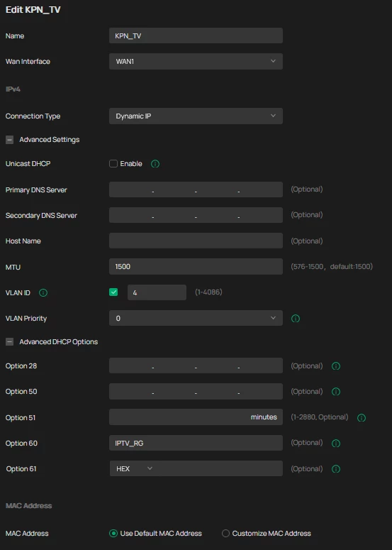Screen dimensions: 392x550
Task: Click info icon next to VLAN Priority
Action: [x=296, y=319]
